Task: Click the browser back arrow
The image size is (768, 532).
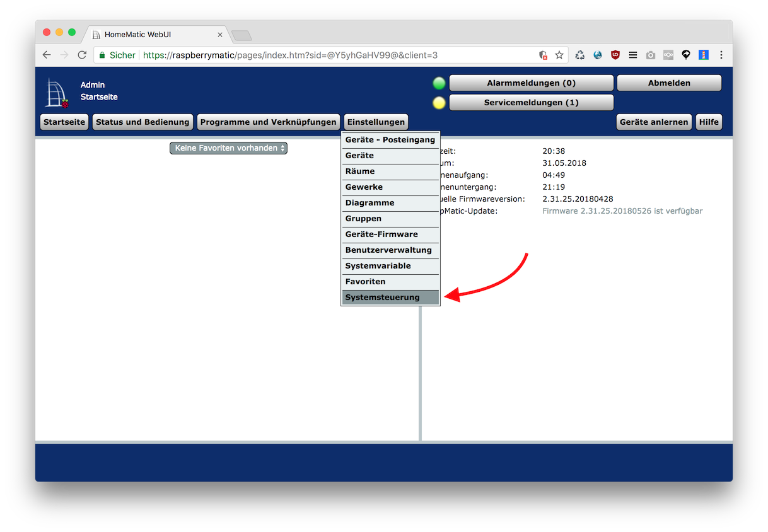Action: tap(47, 55)
